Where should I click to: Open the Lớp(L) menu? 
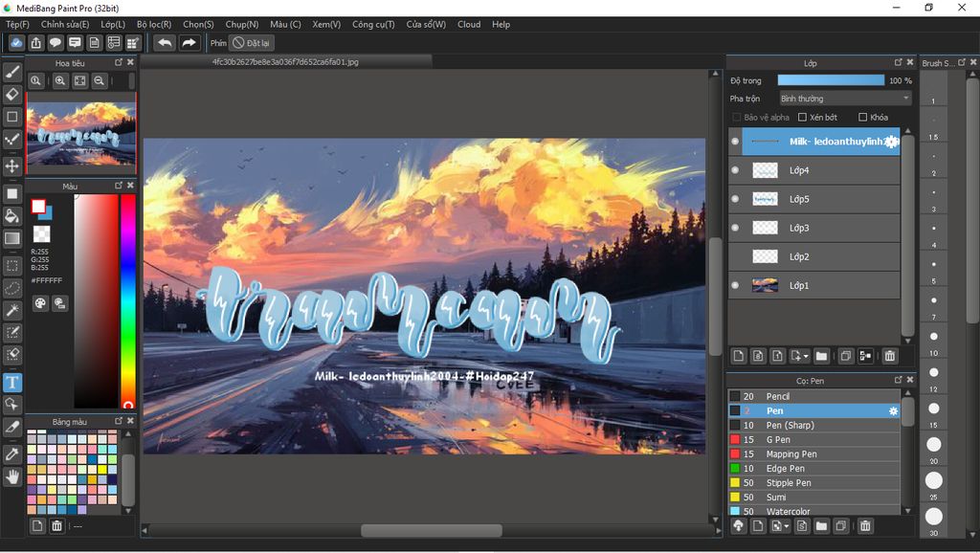[x=113, y=24]
